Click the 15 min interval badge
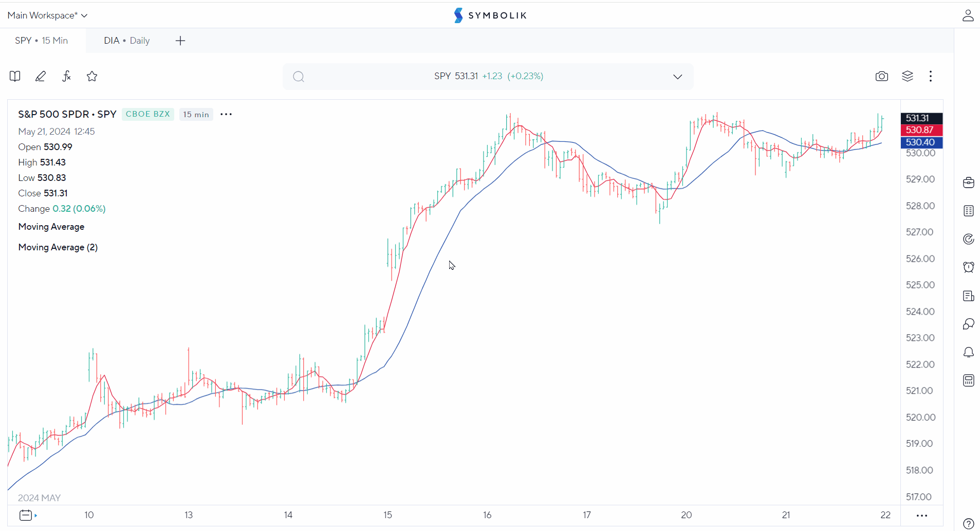 (196, 114)
